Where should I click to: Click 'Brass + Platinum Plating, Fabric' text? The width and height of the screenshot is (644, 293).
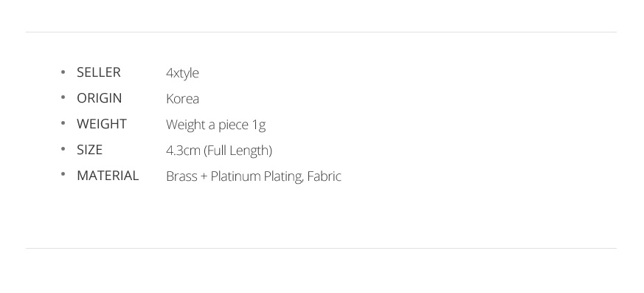pyautogui.click(x=254, y=176)
